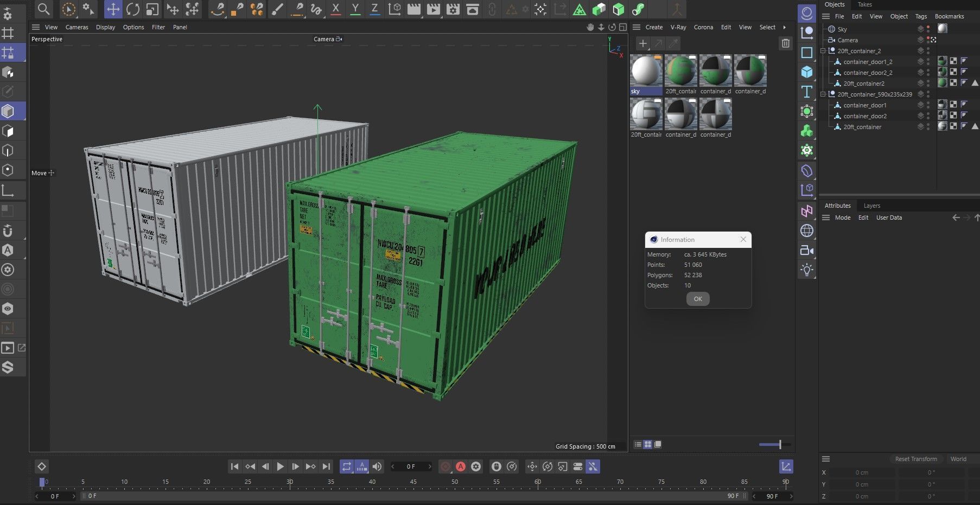Toggle loop playback mode
The width and height of the screenshot is (980, 505).
(346, 466)
